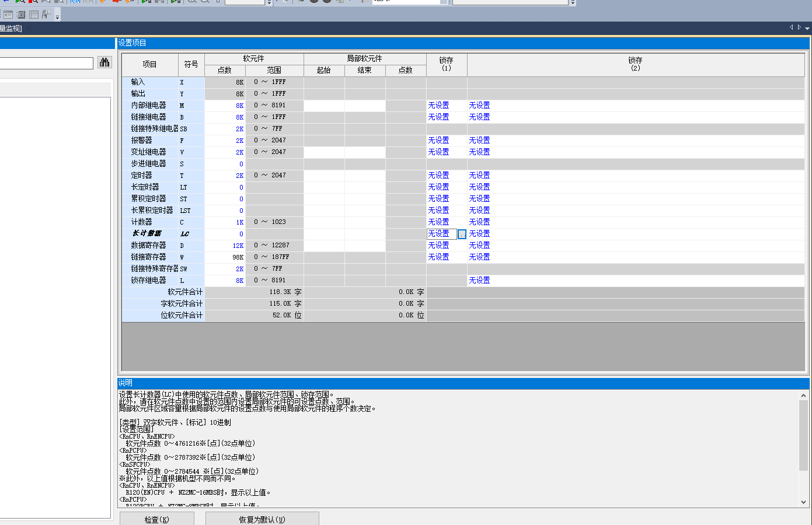Viewport: 812px width, 525px height.
Task: Open the document tab list dropdown arrow
Action: [x=807, y=28]
